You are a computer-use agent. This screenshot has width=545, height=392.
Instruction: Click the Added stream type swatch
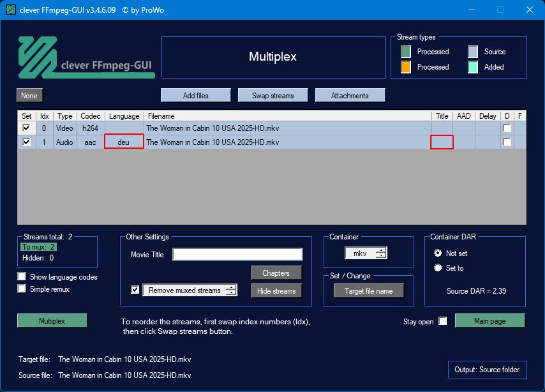(473, 67)
